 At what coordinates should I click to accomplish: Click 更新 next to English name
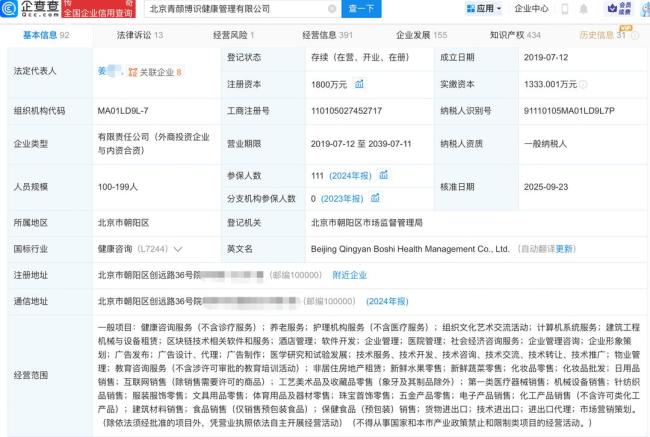point(564,249)
